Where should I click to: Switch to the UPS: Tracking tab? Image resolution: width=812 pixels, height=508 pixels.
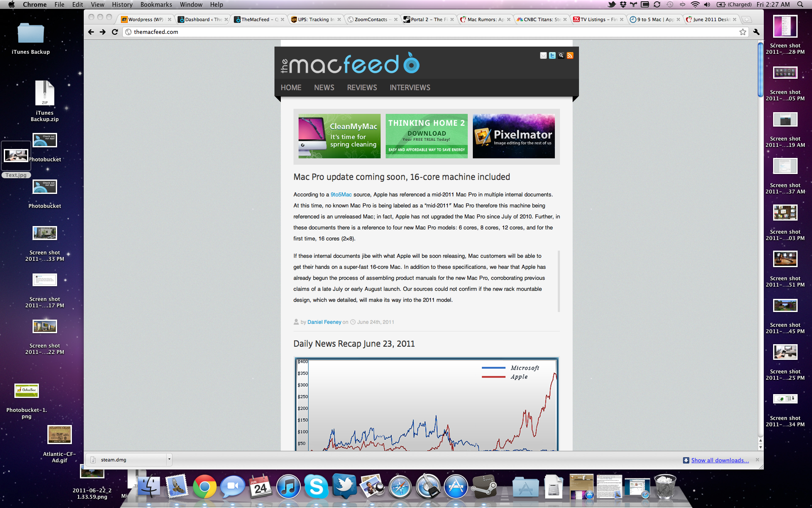pos(315,19)
